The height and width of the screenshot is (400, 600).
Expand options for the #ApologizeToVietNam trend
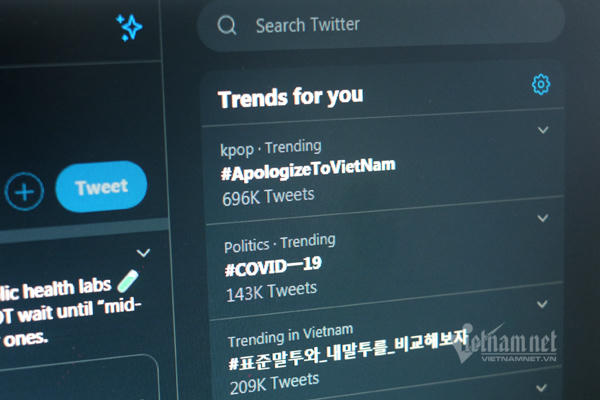(x=543, y=130)
